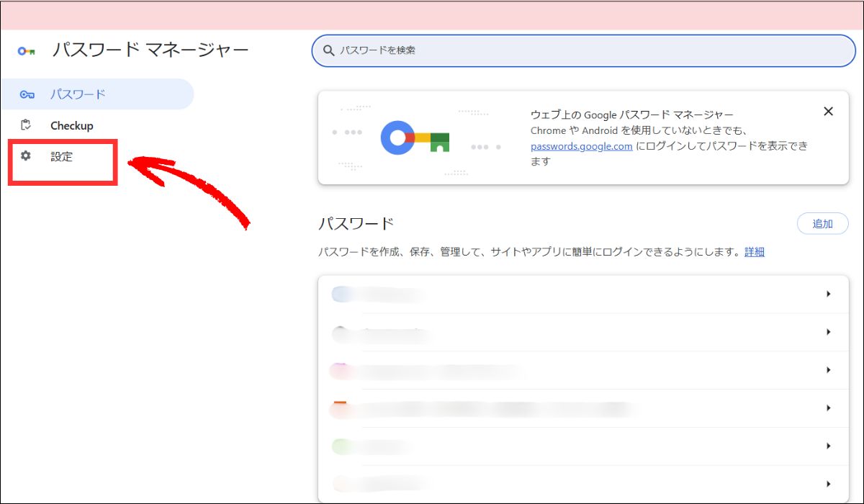Expand the first password entry
Viewport: 864px width, 504px height.
(x=827, y=294)
